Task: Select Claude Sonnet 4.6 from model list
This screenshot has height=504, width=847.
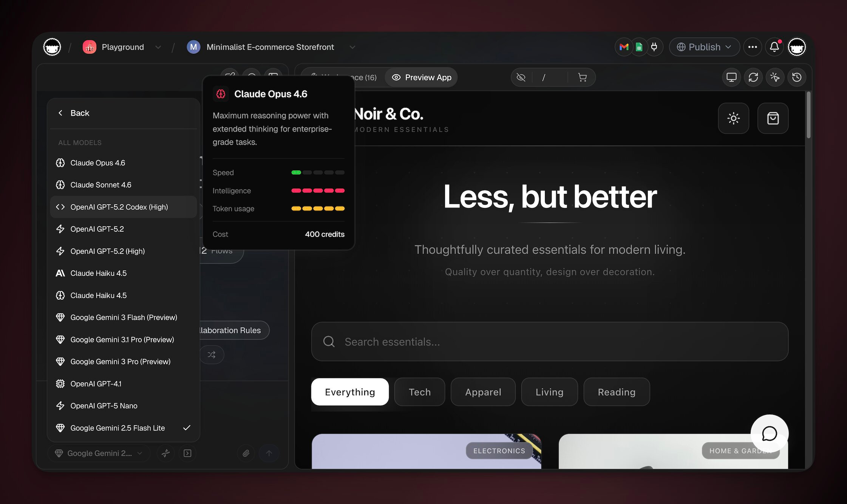Action: [101, 185]
